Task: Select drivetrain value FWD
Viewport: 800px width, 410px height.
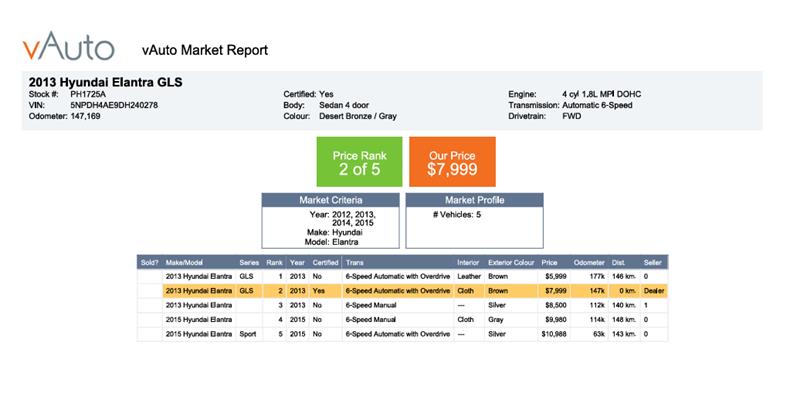Action: point(571,116)
